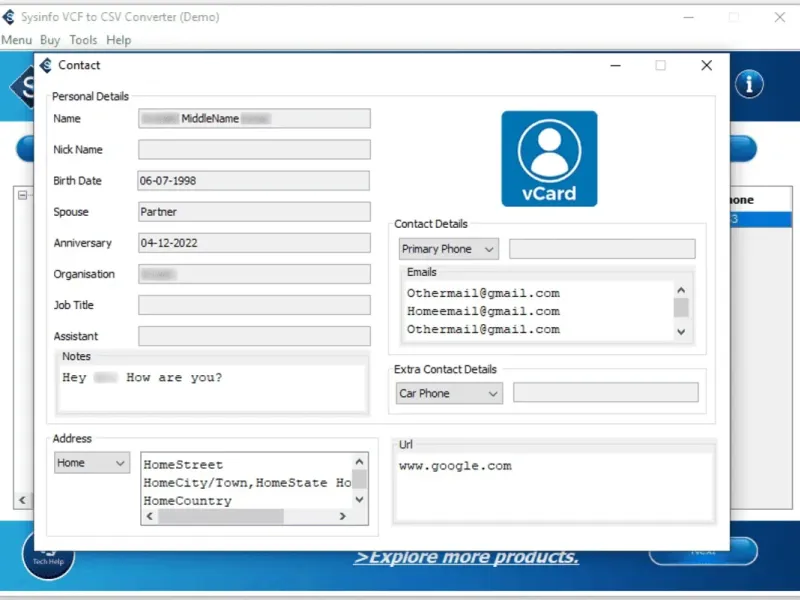Viewport: 800px width, 600px height.
Task: Click Emails list scroll up arrow
Action: pos(681,290)
